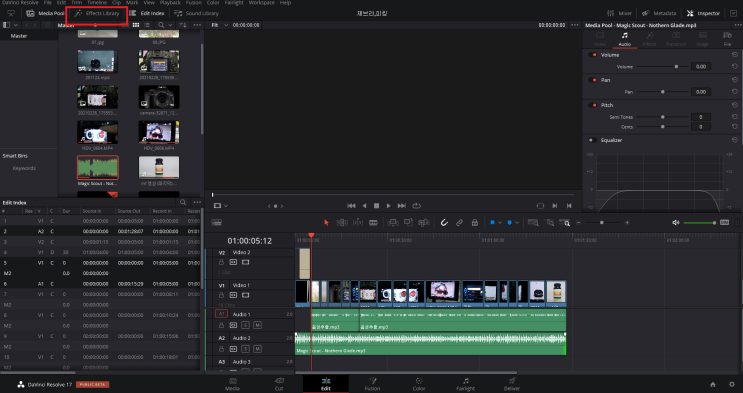This screenshot has height=393, width=743.
Task: Click the Overwrite Clip icon
Action: click(x=408, y=222)
